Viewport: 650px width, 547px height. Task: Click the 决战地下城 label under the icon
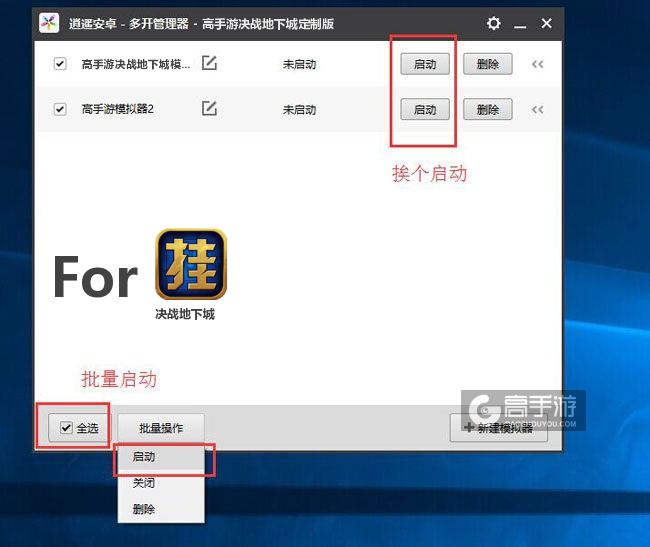(x=185, y=315)
